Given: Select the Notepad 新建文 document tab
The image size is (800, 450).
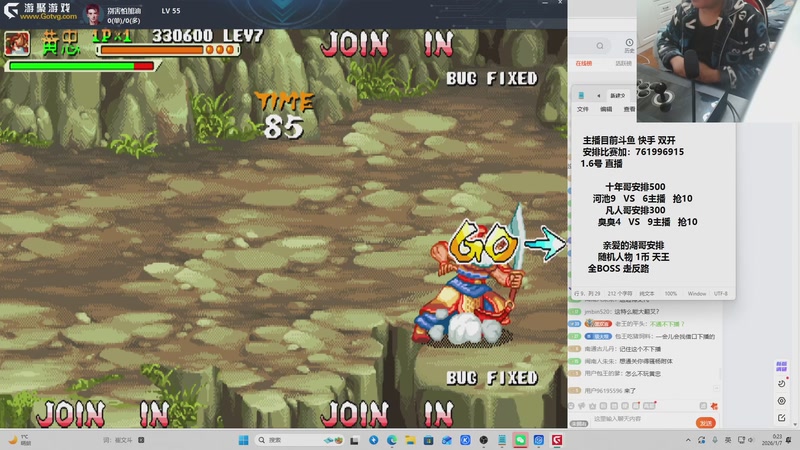Looking at the screenshot, I should pos(617,95).
